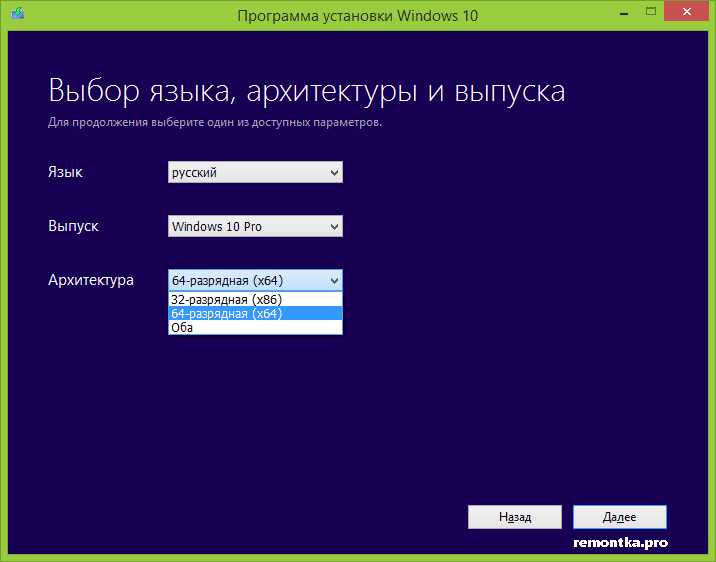The height and width of the screenshot is (562, 716).
Task: Continue with the Далее button
Action: tap(620, 517)
